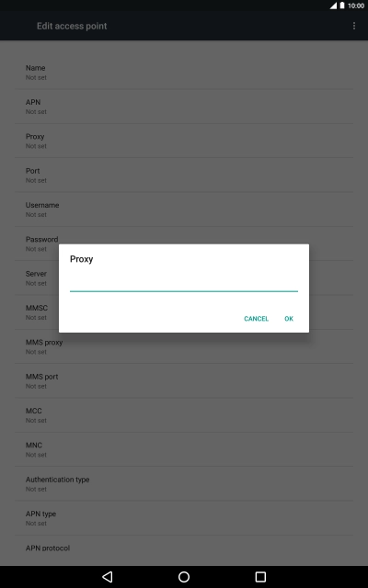Tap the cellular signal status icon

click(333, 6)
